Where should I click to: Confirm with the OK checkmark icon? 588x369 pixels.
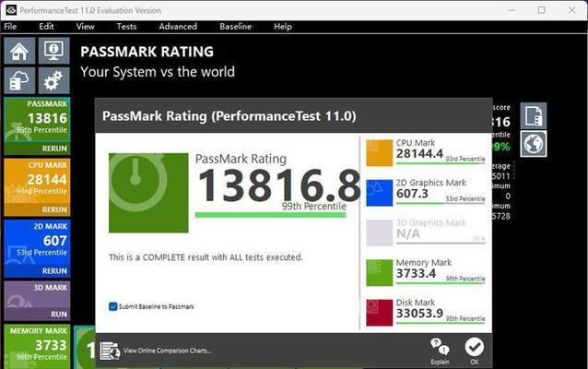475,347
